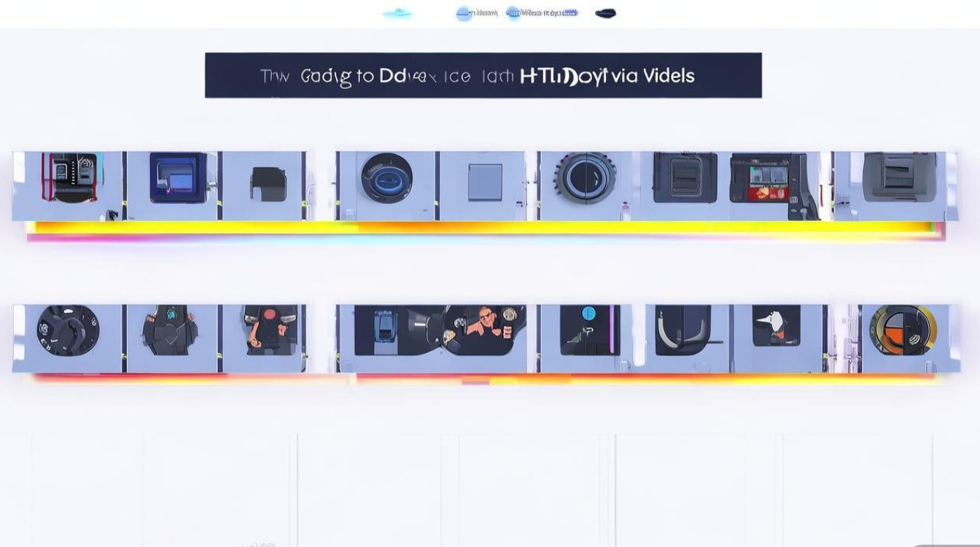Click the round blue lens tile
The width and height of the screenshot is (980, 547).
[x=386, y=179]
